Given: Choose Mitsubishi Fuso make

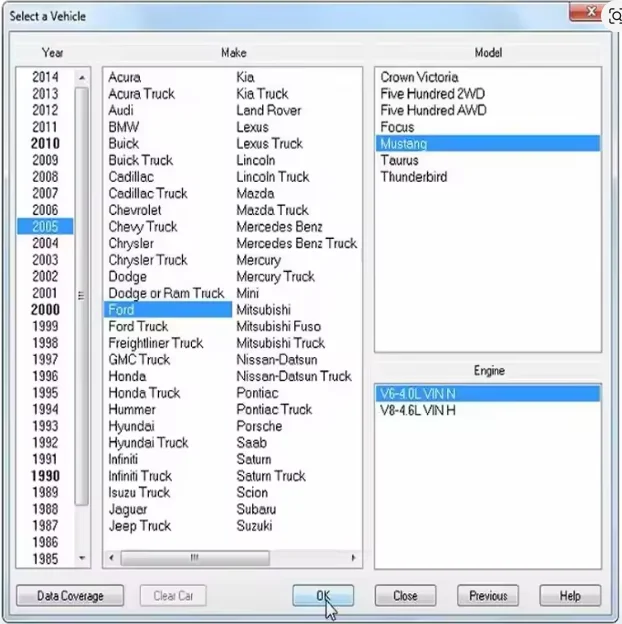Looking at the screenshot, I should (279, 326).
